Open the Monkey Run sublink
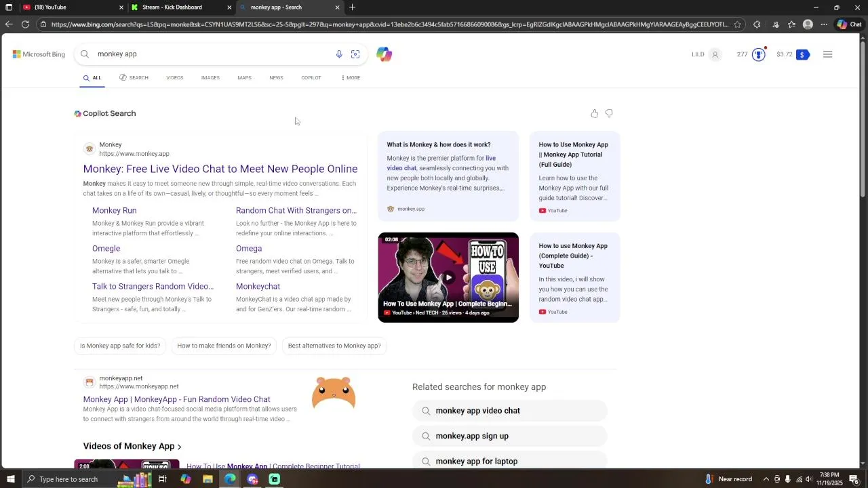The image size is (868, 488). pos(114,211)
